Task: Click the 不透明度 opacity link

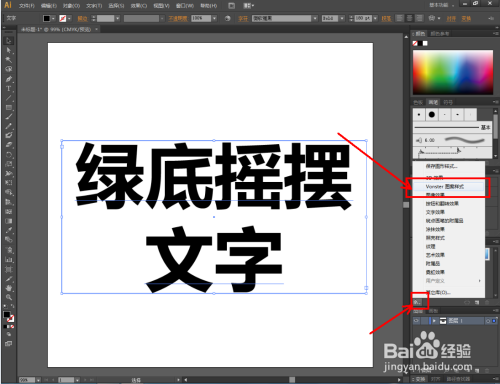Action: 178,19
